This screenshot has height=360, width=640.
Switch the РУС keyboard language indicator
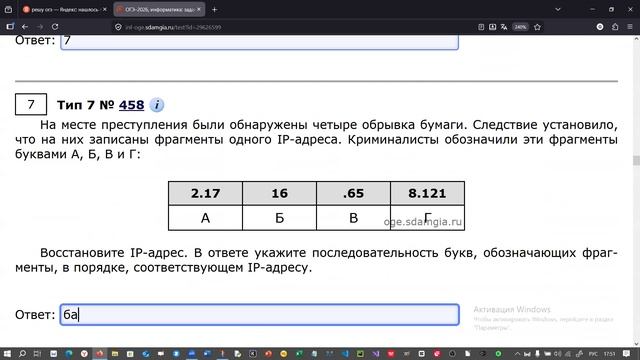(593, 354)
